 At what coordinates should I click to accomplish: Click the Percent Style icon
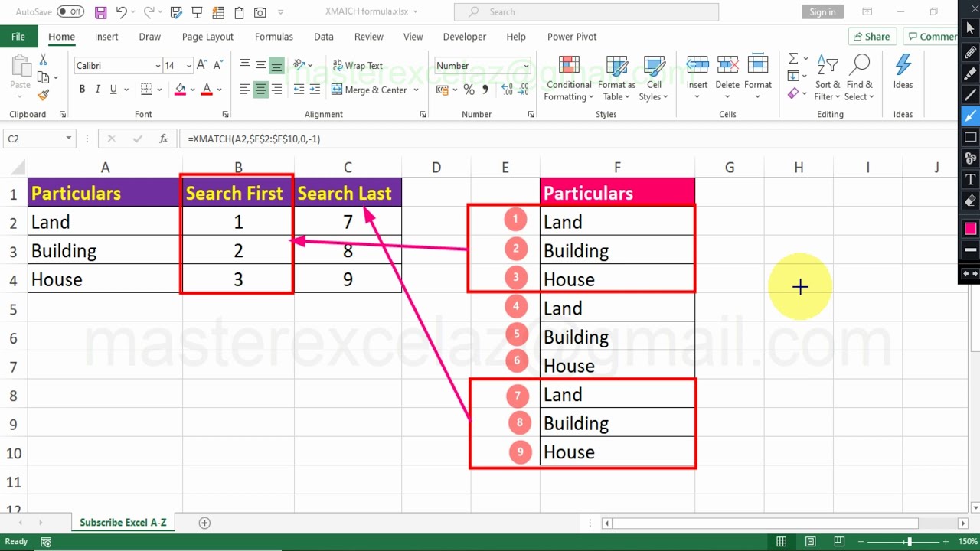pos(469,90)
